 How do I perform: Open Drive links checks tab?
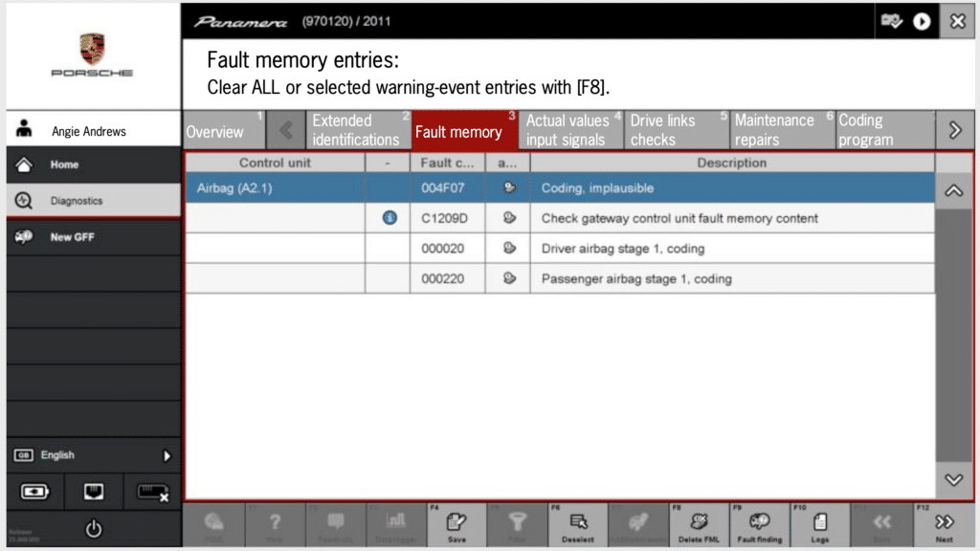click(677, 130)
